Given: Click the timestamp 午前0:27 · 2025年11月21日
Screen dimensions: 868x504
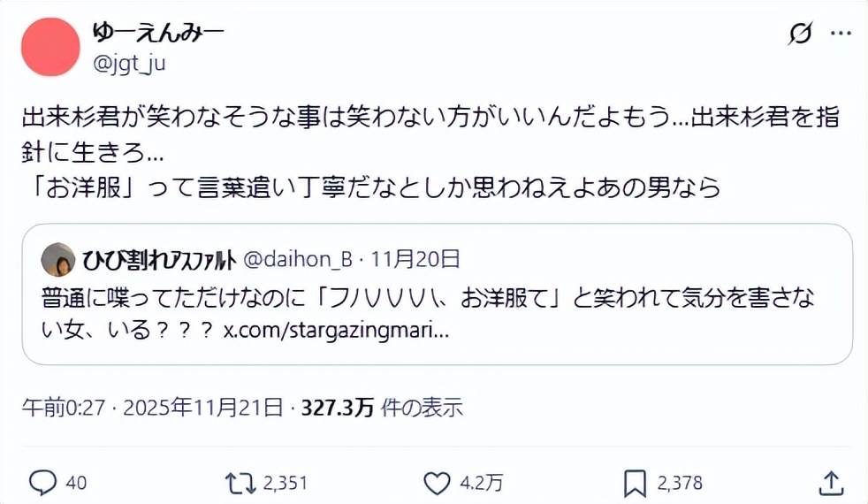Looking at the screenshot, I should 152,408.
